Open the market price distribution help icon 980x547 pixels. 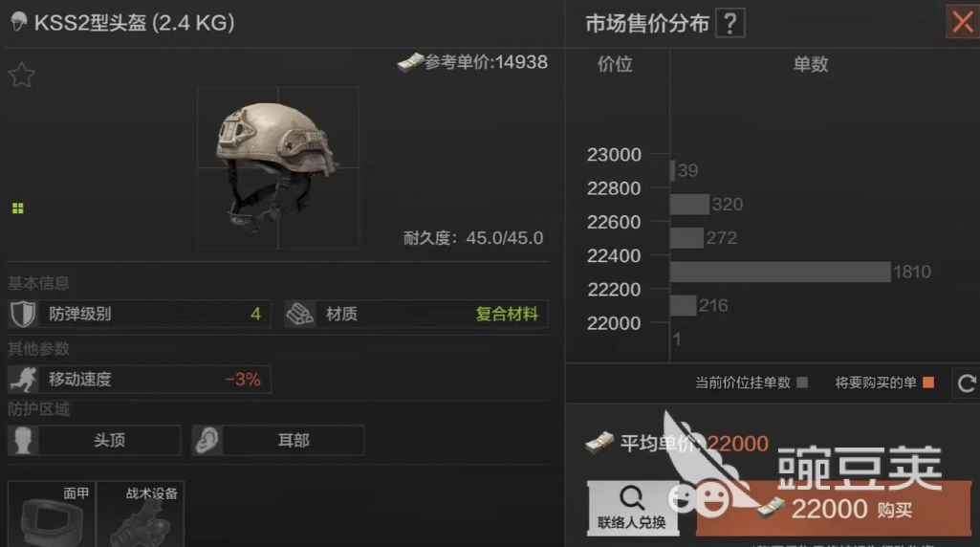pyautogui.click(x=730, y=24)
